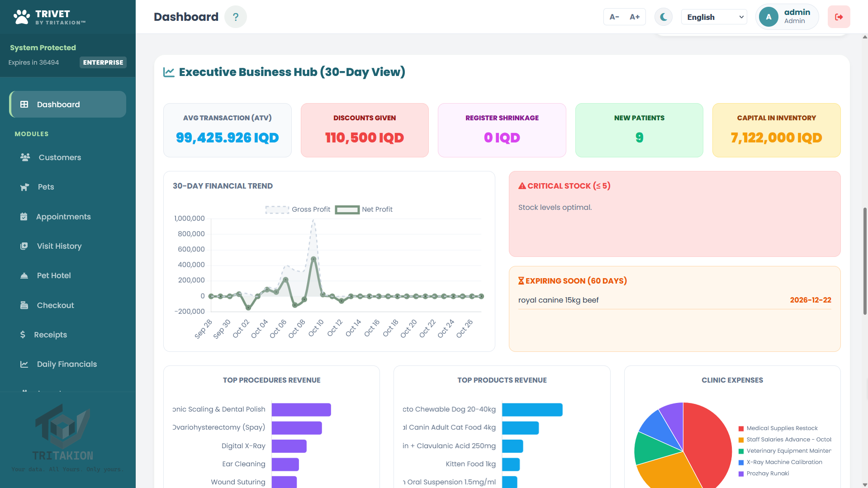This screenshot has height=488, width=868.
Task: Increase font size with A+ button
Action: click(635, 17)
